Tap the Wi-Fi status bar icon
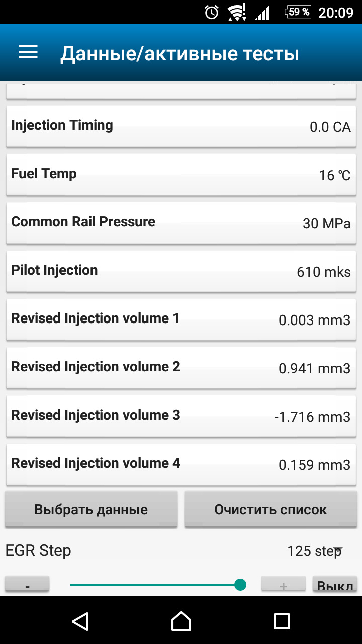362x644 pixels. point(236,12)
